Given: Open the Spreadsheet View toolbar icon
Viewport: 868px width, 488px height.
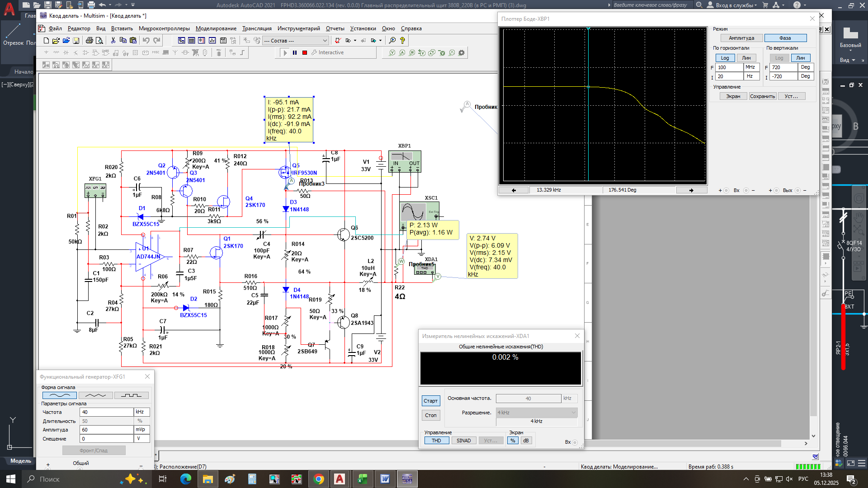Looking at the screenshot, I should tap(191, 41).
